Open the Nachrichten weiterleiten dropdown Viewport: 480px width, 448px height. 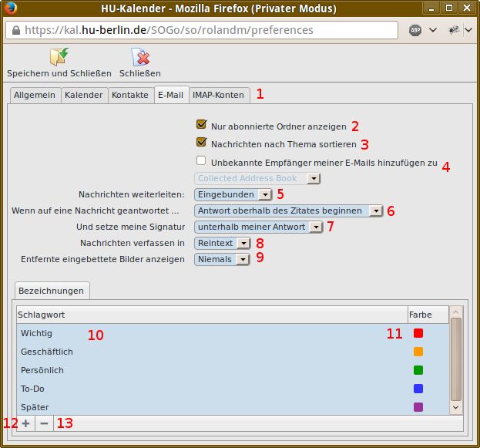pyautogui.click(x=233, y=195)
